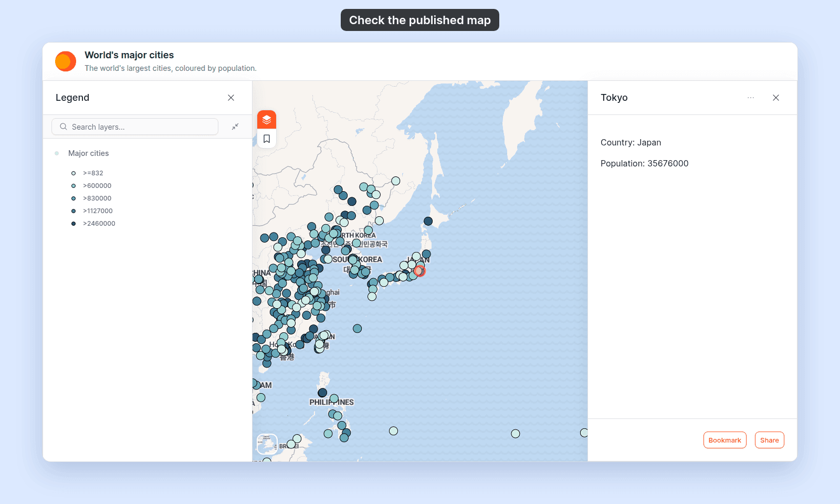Toggle Major cities layer visibility dot

(57, 153)
